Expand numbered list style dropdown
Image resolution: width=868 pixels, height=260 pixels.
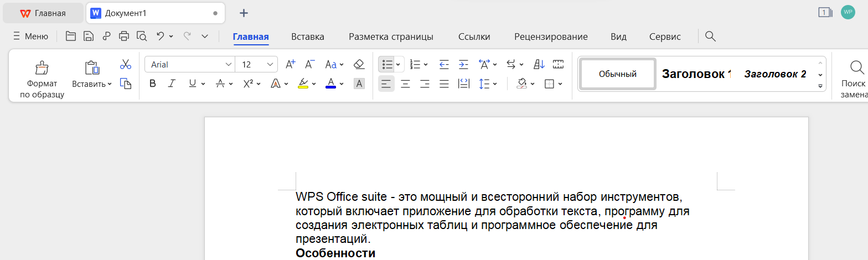tap(425, 65)
